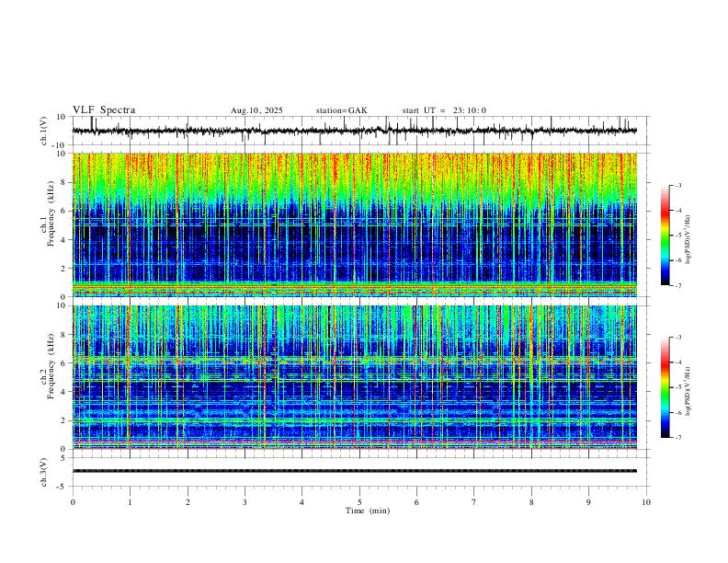Screen dimensions: 728x563
Task: Click the ch.1 colorbar "log(PSD)(V²/Hz)" label
Action: pos(688,240)
